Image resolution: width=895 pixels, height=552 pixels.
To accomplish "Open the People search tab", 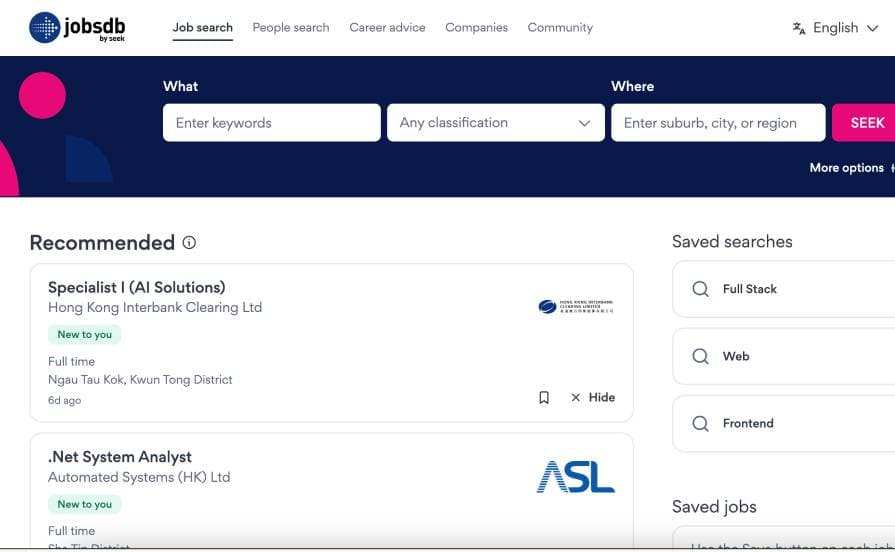I will pyautogui.click(x=291, y=27).
